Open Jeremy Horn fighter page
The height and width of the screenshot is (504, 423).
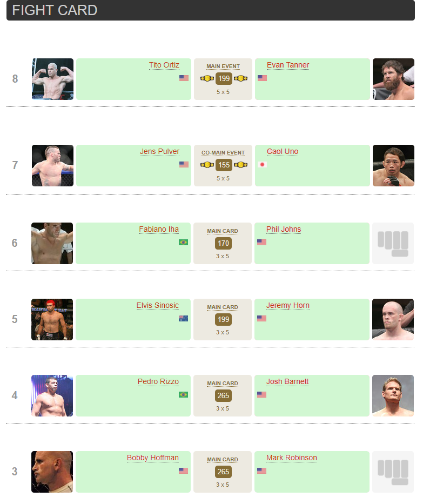coord(288,306)
